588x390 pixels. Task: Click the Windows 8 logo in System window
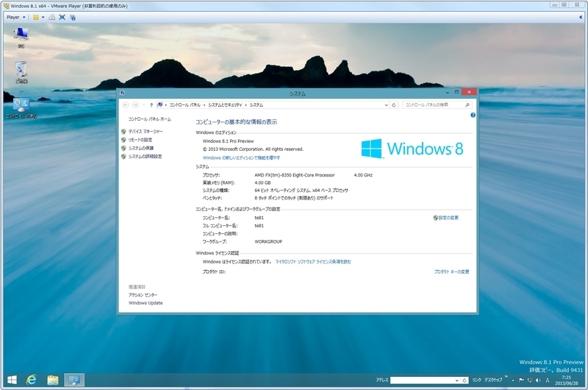click(x=412, y=149)
